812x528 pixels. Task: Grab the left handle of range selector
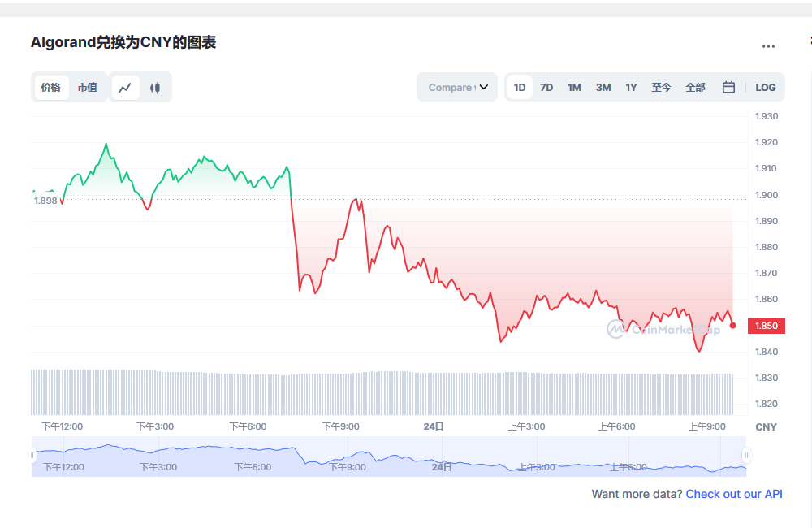[x=32, y=456]
